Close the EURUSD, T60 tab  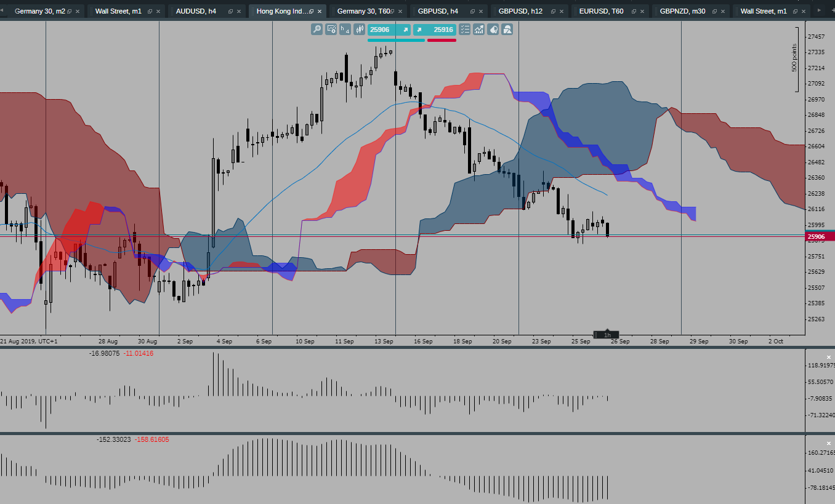[x=642, y=12]
